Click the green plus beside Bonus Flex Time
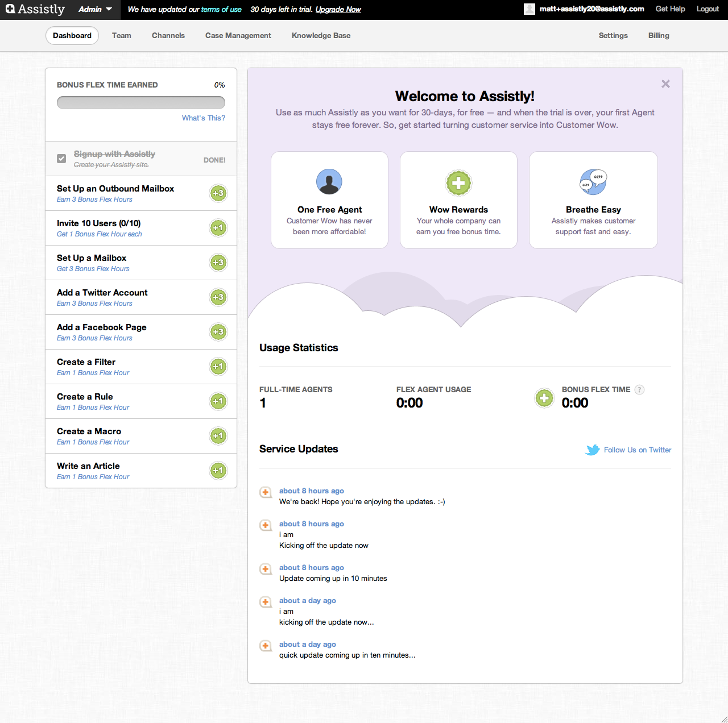728x723 pixels. tap(544, 398)
